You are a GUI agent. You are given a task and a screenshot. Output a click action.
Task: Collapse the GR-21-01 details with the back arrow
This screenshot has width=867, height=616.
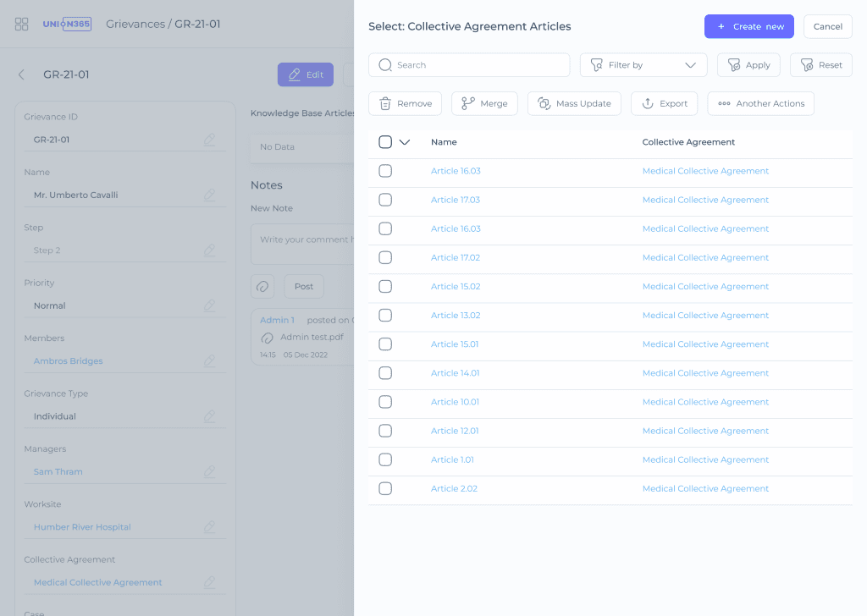pyautogui.click(x=21, y=74)
